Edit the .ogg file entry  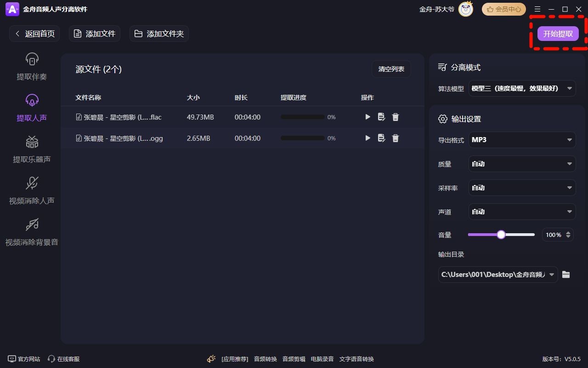(381, 138)
